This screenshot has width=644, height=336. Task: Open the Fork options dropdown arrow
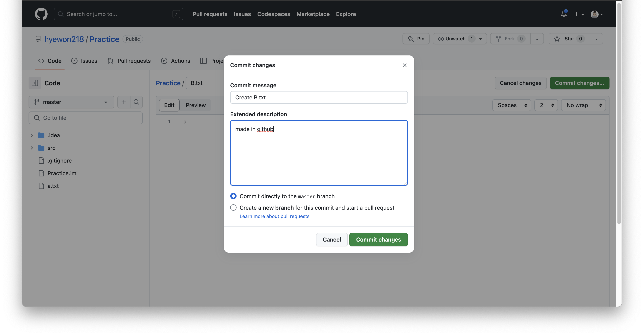(537, 39)
